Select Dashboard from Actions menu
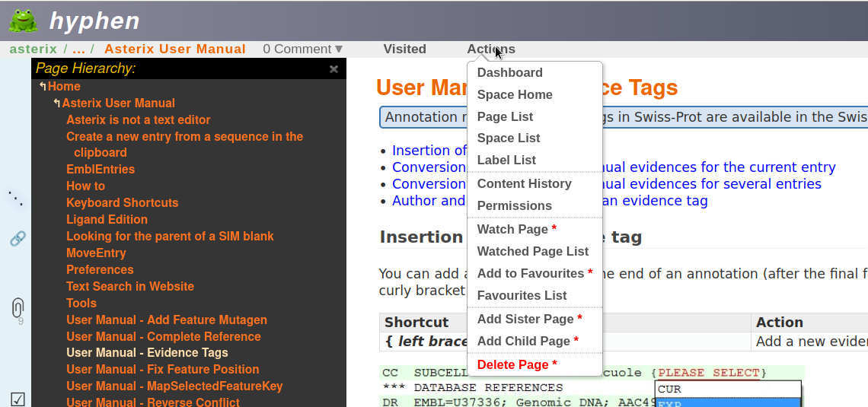The height and width of the screenshot is (407, 868). point(510,72)
